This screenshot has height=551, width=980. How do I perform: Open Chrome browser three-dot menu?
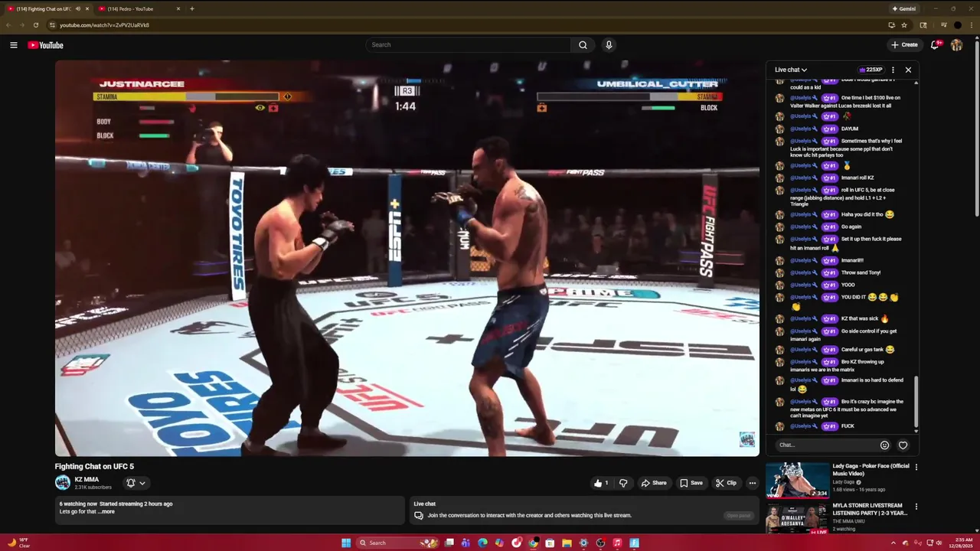[970, 25]
